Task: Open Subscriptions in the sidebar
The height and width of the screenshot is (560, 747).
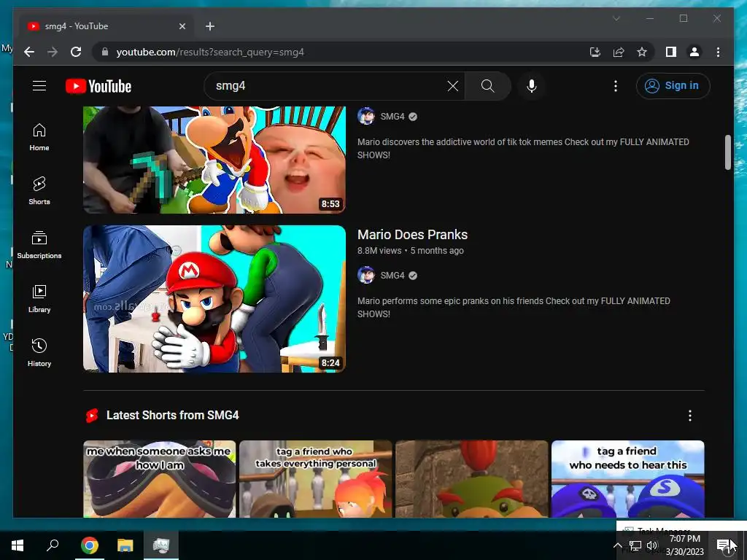Action: (x=39, y=245)
